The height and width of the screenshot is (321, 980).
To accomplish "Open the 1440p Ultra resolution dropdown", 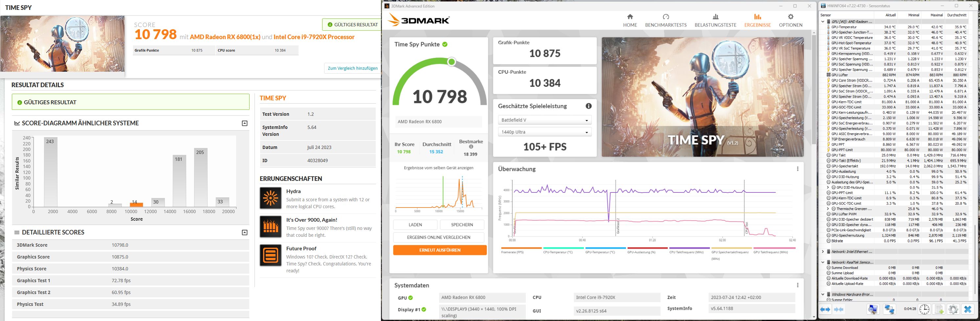I will point(545,132).
